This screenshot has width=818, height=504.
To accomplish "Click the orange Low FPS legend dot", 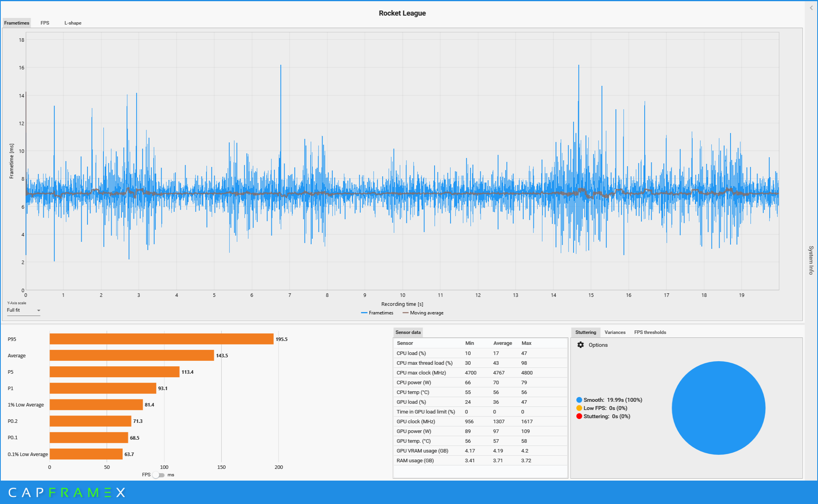I will (x=579, y=408).
